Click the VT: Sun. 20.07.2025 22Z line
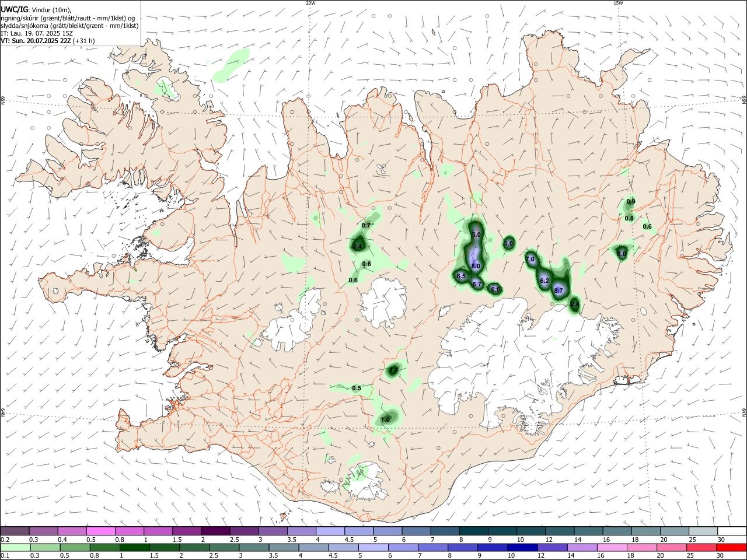Screen dimensions: 747x560 [47, 41]
